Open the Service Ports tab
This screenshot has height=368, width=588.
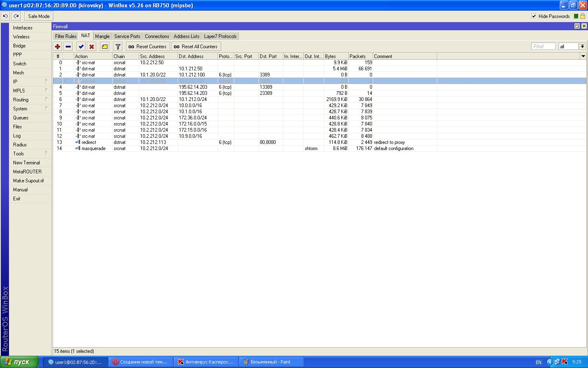pyautogui.click(x=127, y=36)
